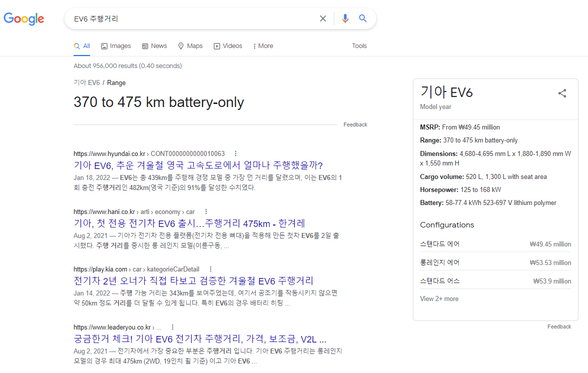Expand the More search categories menu
The height and width of the screenshot is (373, 588).
coord(263,45)
